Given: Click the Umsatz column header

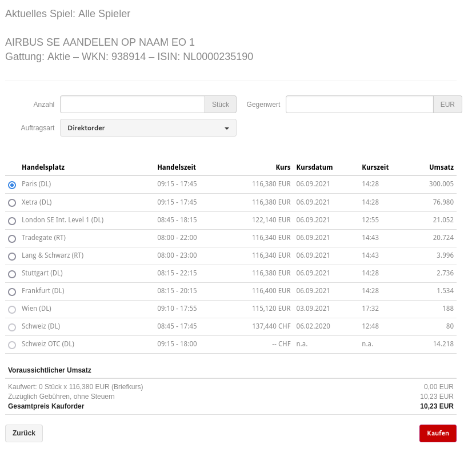Looking at the screenshot, I should [441, 167].
